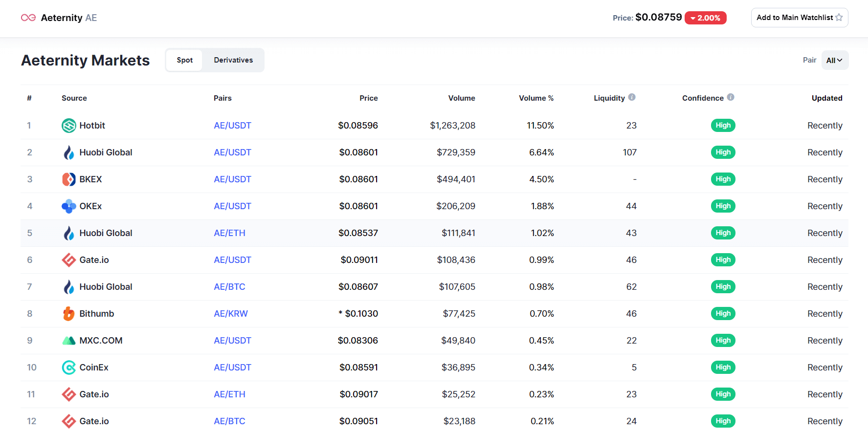Viewport: 868px width, 433px height.
Task: Click the liquidity value 107
Action: pos(630,152)
